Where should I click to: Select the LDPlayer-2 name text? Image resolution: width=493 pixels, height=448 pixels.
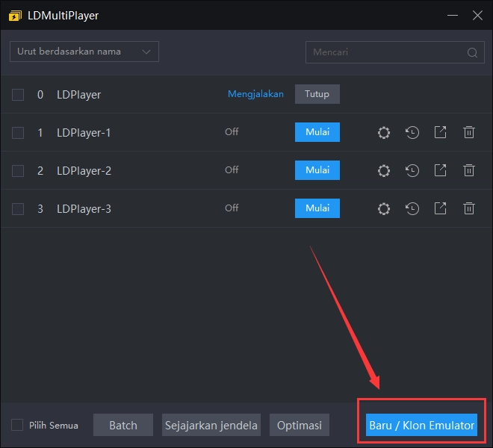(84, 171)
